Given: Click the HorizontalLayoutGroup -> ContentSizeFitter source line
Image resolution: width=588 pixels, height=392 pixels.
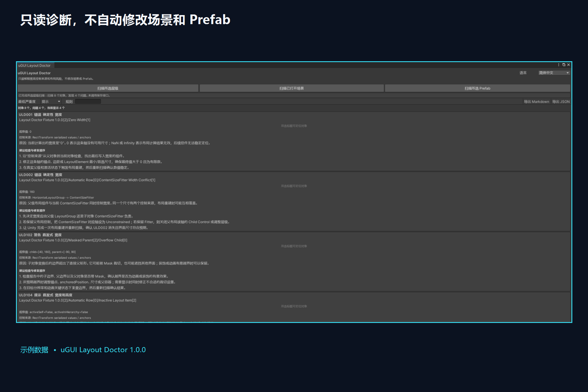Looking at the screenshot, I should [56, 198].
